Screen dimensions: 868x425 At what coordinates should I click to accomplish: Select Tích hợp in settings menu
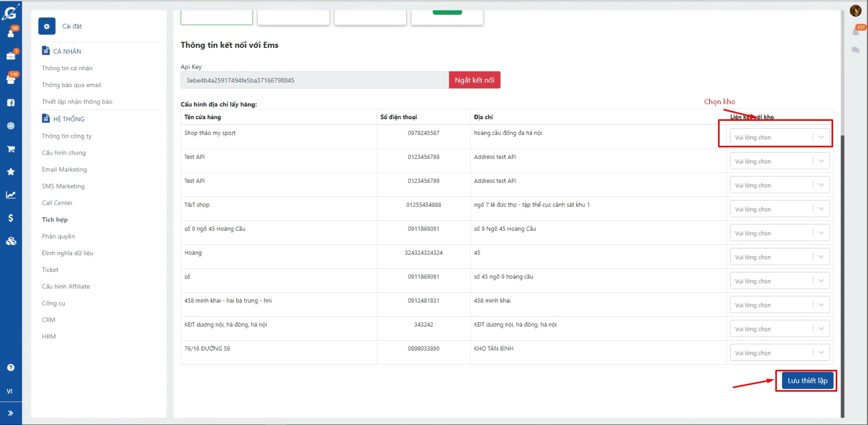[55, 220]
